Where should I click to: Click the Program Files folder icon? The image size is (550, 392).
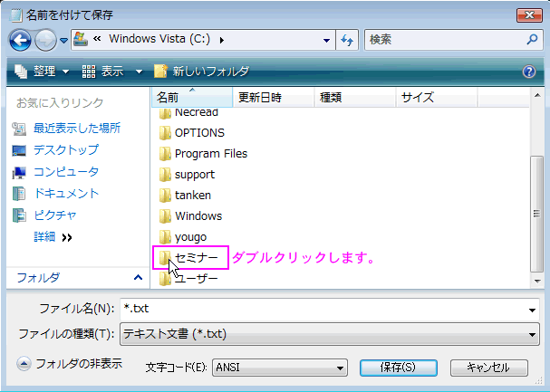165,154
